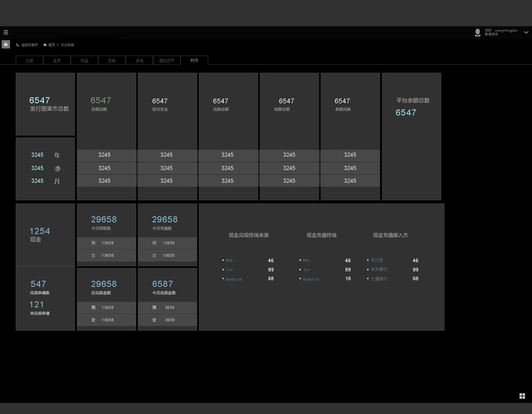Screen dimensions: 532x414
Task: Expand the user account dropdown chevron
Action: (526, 32)
